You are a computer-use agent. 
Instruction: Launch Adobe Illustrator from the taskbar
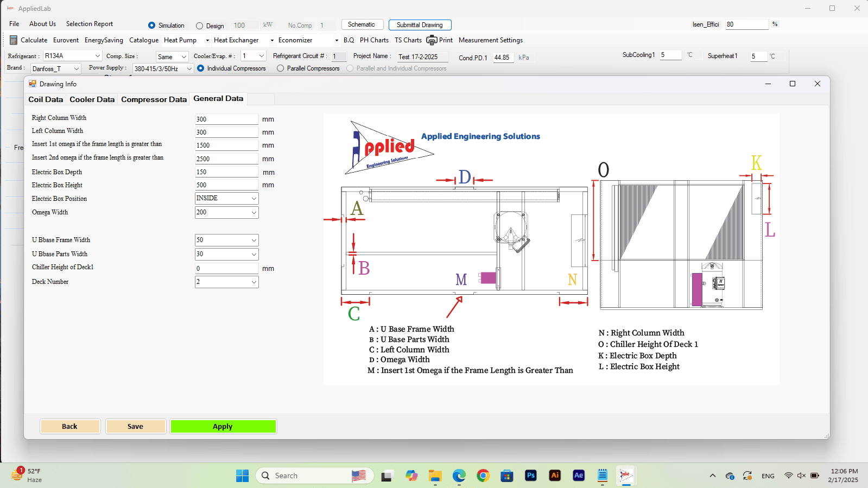click(x=555, y=476)
